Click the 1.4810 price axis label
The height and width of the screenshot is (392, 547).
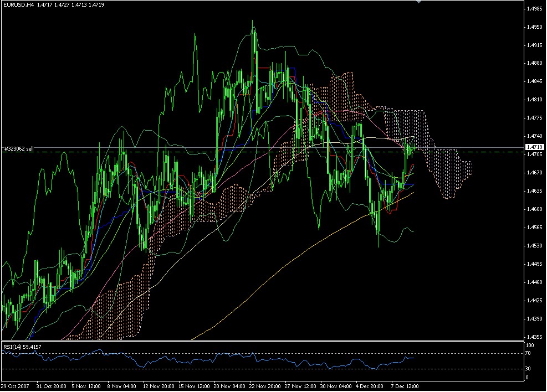pos(535,100)
